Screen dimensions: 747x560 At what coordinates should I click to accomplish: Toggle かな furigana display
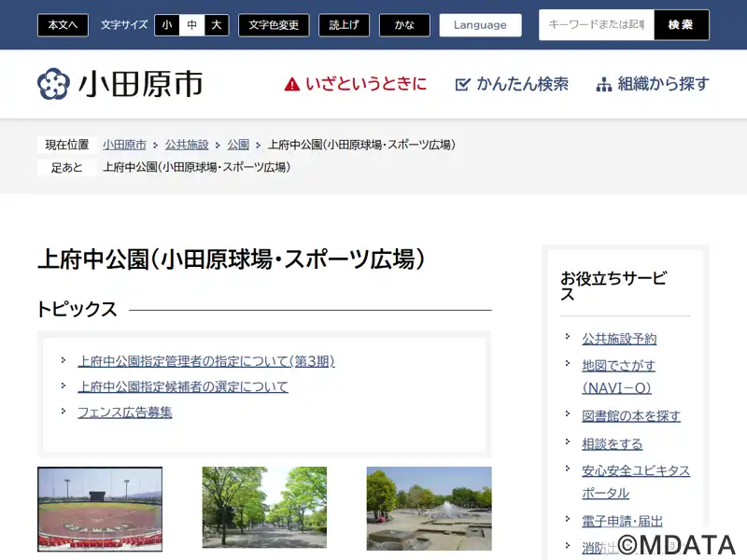(x=404, y=25)
